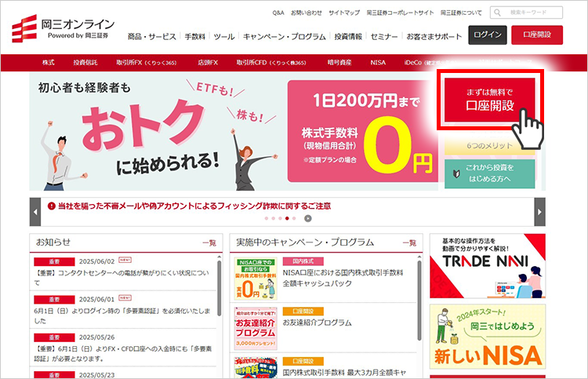Image resolution: width=588 pixels, height=379 pixels.
Task: Open the お知らせ 一覧 link
Action: [x=209, y=243]
